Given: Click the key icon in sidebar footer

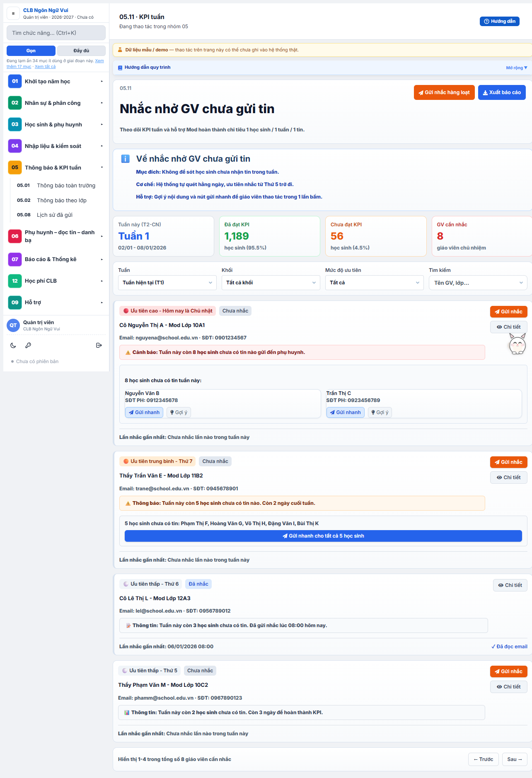Looking at the screenshot, I should (28, 345).
